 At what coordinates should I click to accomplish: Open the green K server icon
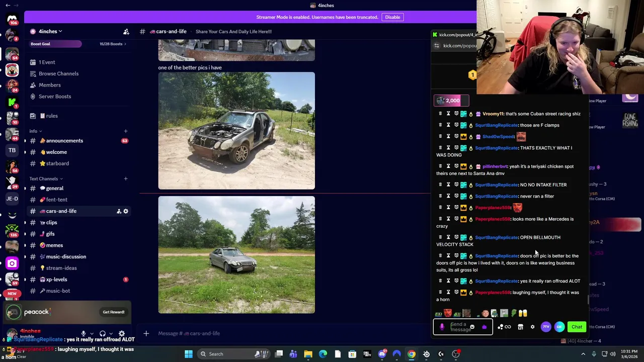(12, 102)
